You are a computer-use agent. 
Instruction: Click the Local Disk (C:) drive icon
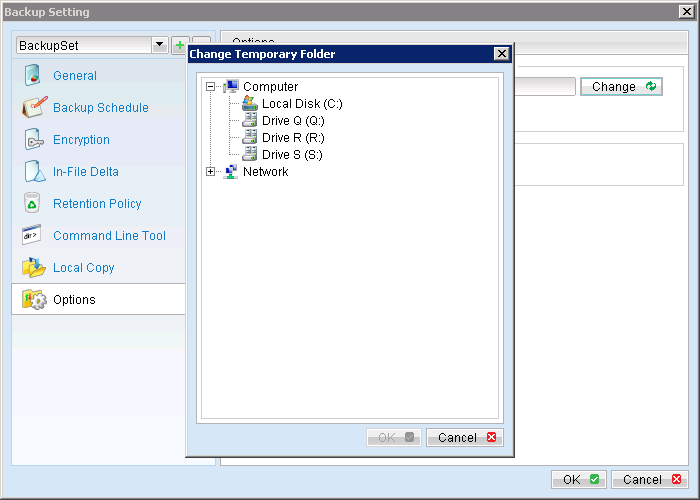tap(250, 104)
